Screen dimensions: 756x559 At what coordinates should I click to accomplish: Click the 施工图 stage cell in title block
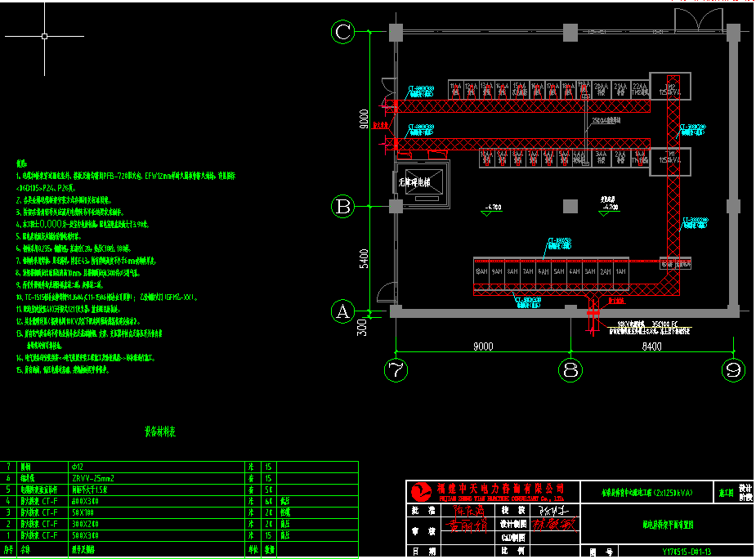pyautogui.click(x=726, y=493)
